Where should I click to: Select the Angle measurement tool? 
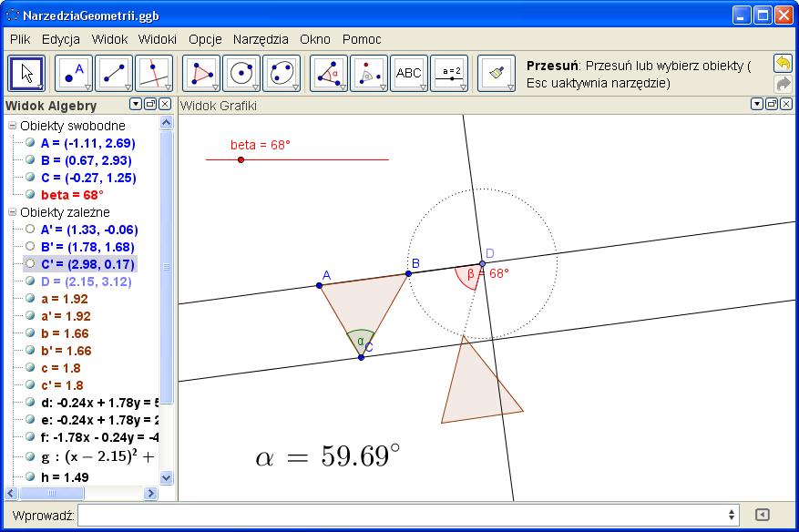pos(329,74)
